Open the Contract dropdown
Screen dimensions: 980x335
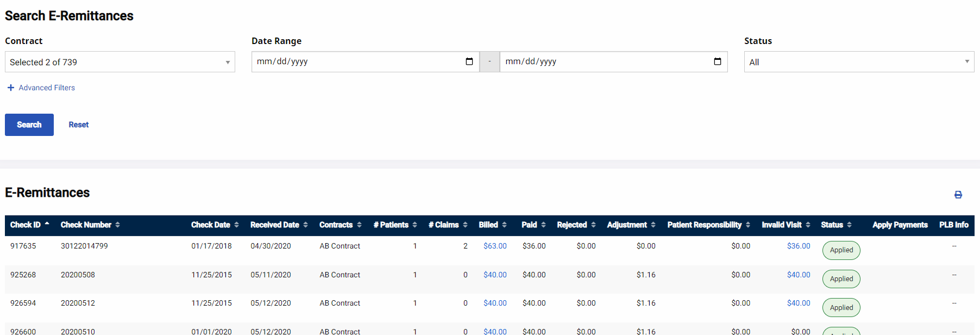click(x=120, y=62)
